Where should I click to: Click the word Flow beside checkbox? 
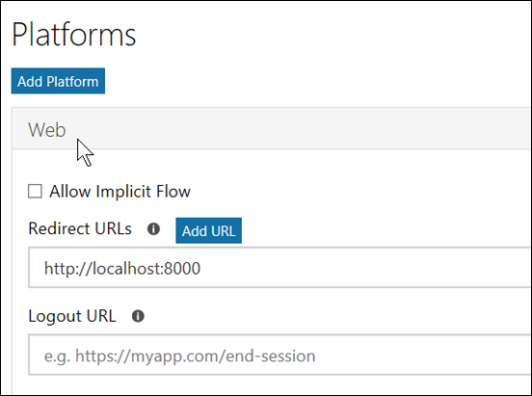[x=173, y=192]
